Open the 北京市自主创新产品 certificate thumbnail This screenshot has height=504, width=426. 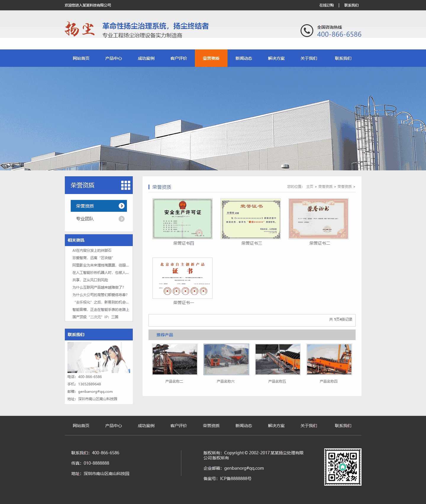(183, 278)
